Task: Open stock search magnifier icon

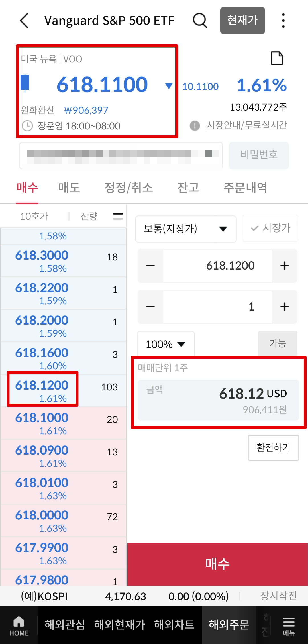Action: (x=200, y=21)
